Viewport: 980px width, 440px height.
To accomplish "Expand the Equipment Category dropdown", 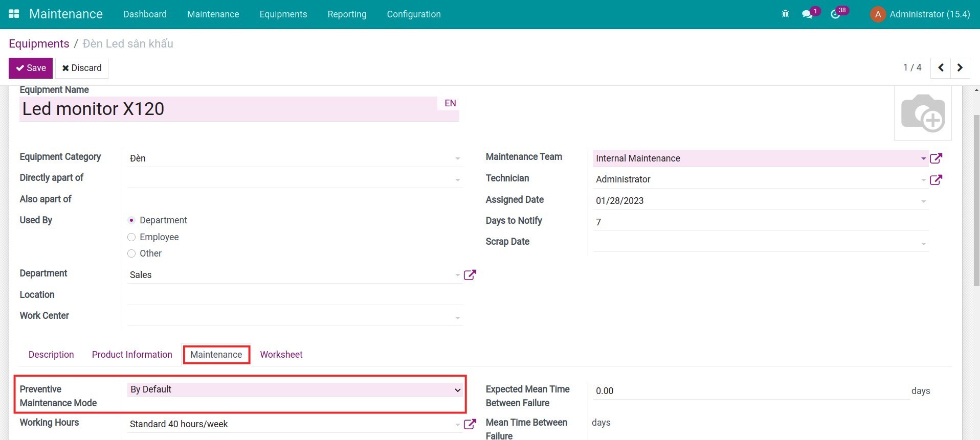I will pyautogui.click(x=294, y=158).
